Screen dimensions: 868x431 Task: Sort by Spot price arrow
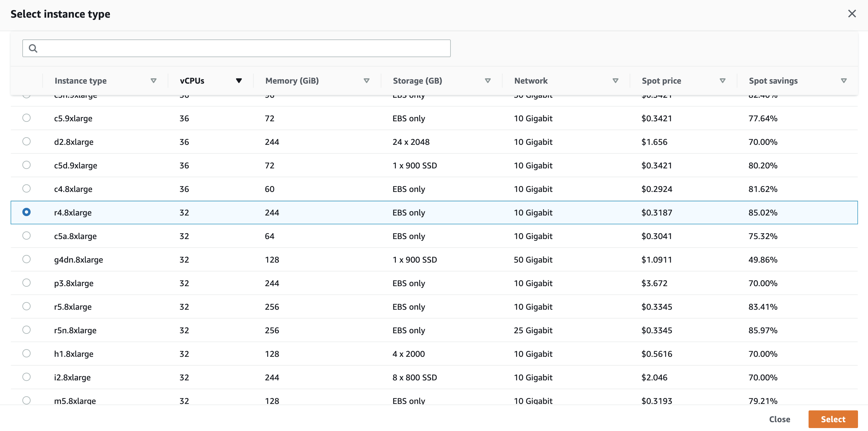(x=722, y=81)
